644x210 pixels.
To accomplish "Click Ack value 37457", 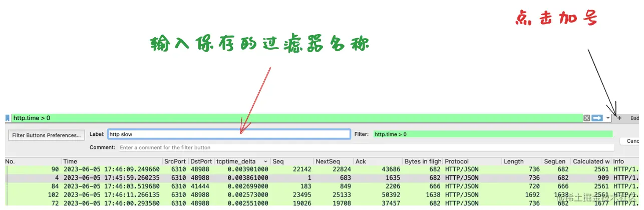I will click(x=391, y=202).
